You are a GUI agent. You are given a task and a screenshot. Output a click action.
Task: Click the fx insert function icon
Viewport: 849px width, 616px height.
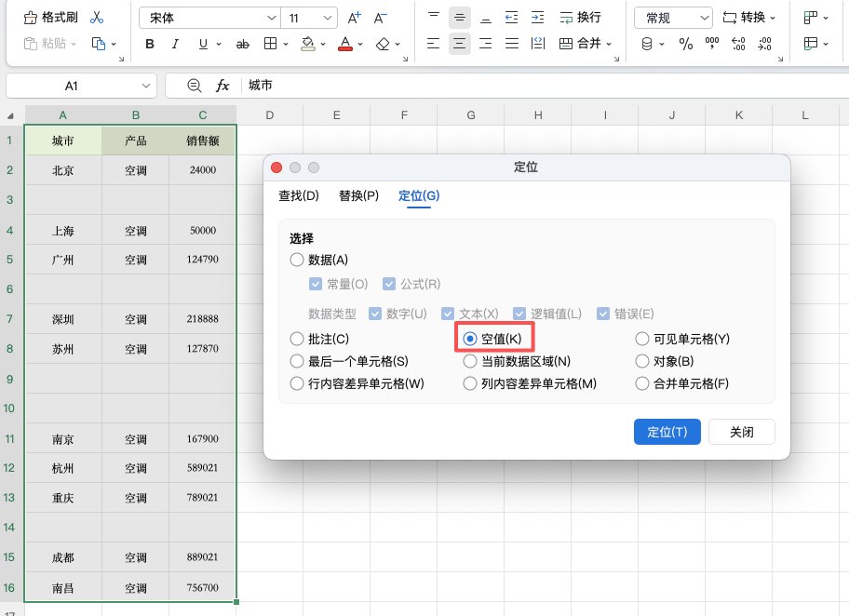[222, 86]
